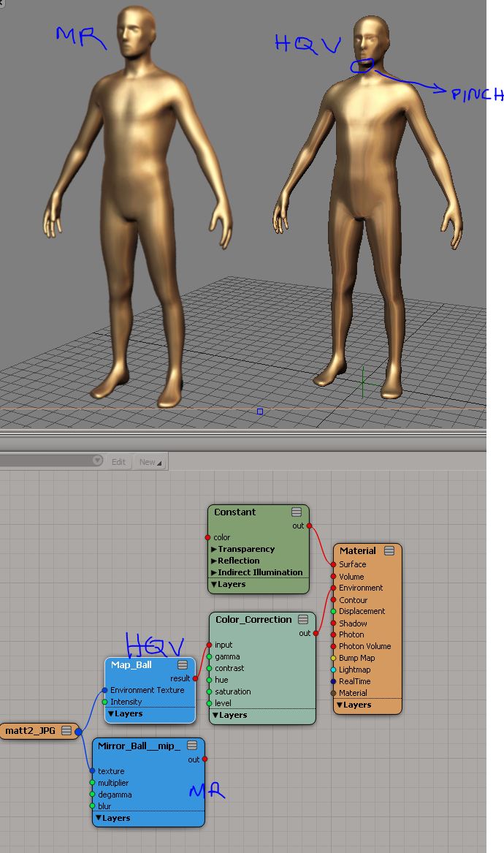Click the Constant node's header icon
This screenshot has height=853, width=504.
click(x=297, y=512)
